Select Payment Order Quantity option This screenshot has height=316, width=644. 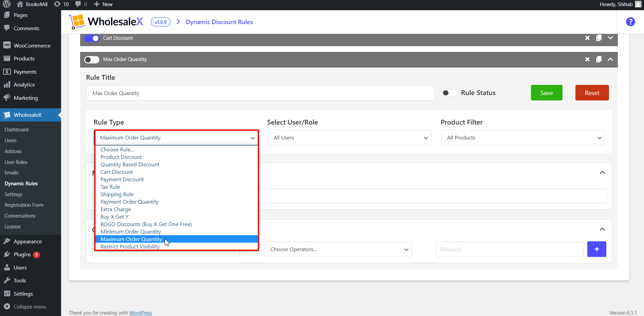pyautogui.click(x=177, y=202)
